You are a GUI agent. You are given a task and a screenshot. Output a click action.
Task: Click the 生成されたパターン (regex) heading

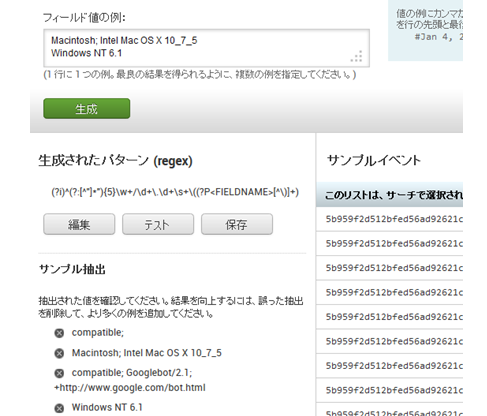[x=115, y=161]
